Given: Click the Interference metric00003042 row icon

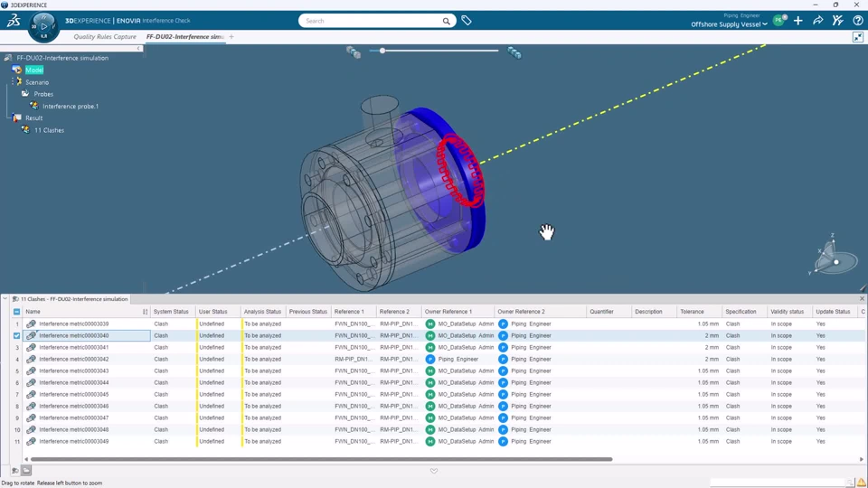Looking at the screenshot, I should pyautogui.click(x=31, y=359).
